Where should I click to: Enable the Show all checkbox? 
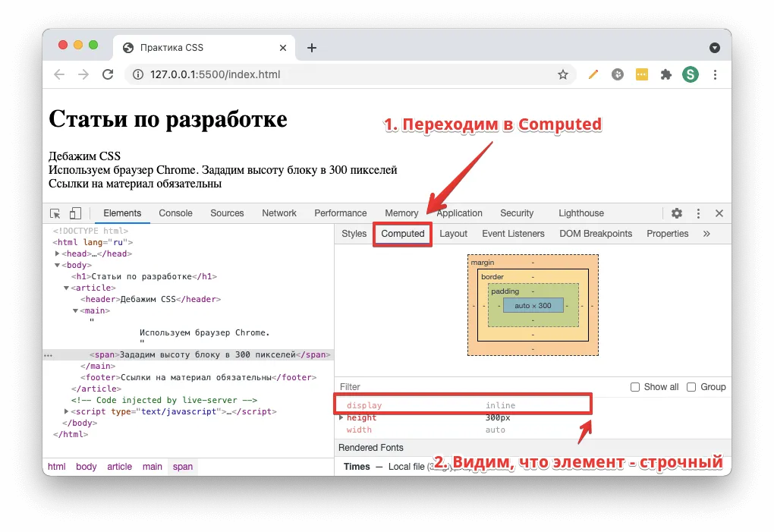point(635,387)
